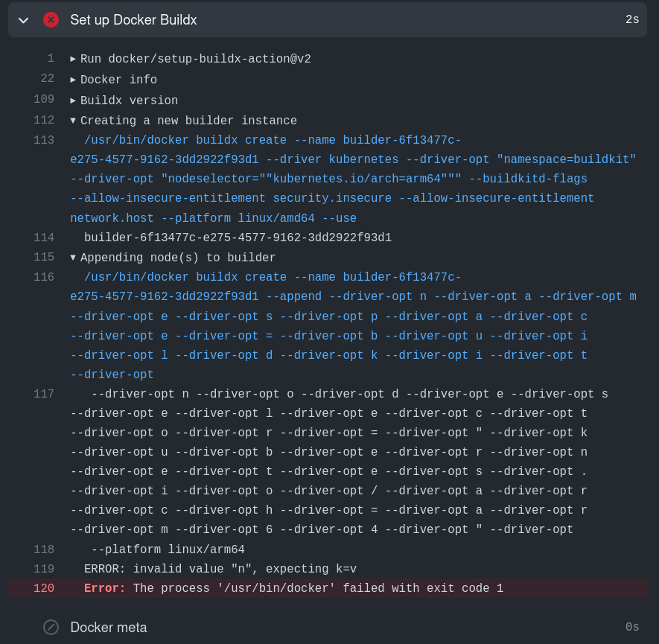The width and height of the screenshot is (659, 644).
Task: Click the highlighted Error line about exit code 1
Action: click(x=298, y=588)
